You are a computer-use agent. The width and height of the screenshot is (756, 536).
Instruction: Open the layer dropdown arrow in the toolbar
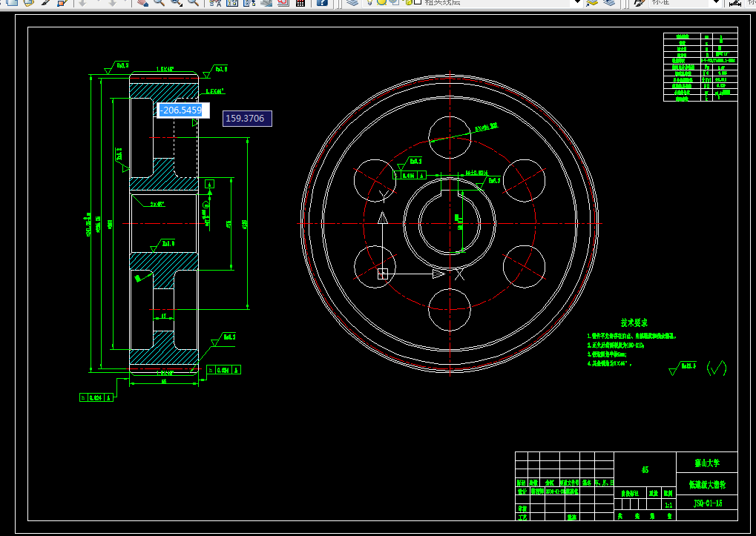tap(576, 2)
